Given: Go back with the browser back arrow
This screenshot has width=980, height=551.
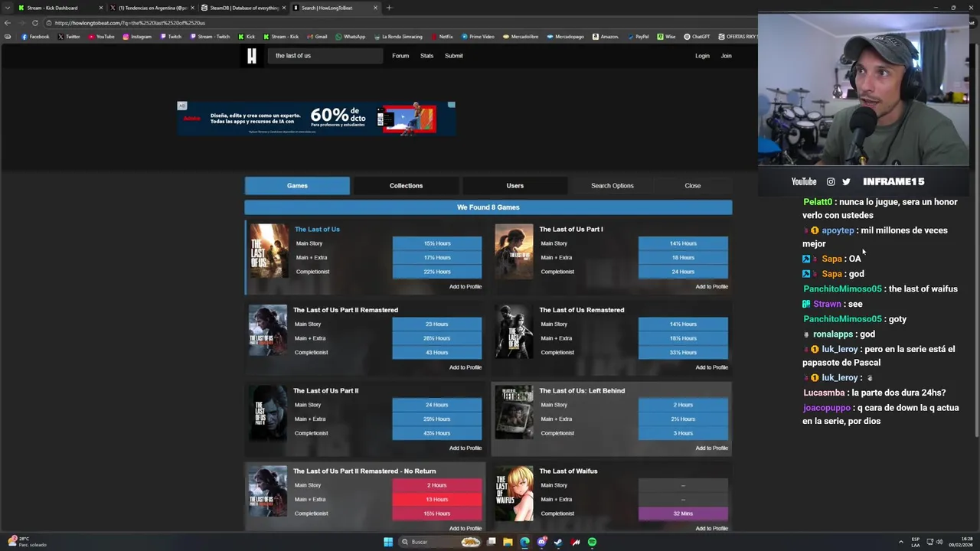Looking at the screenshot, I should coord(8,23).
